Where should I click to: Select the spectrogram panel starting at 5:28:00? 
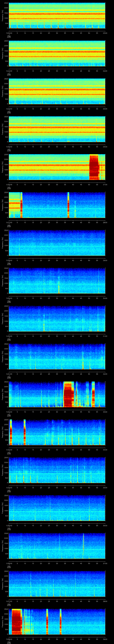(x=57, y=243)
